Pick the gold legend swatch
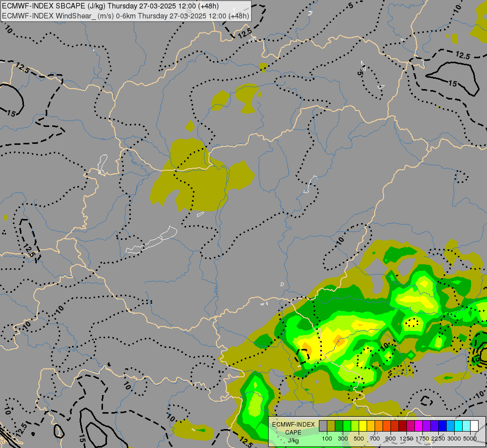Screen dimensions: 487x448 pyautogui.click(x=371, y=426)
